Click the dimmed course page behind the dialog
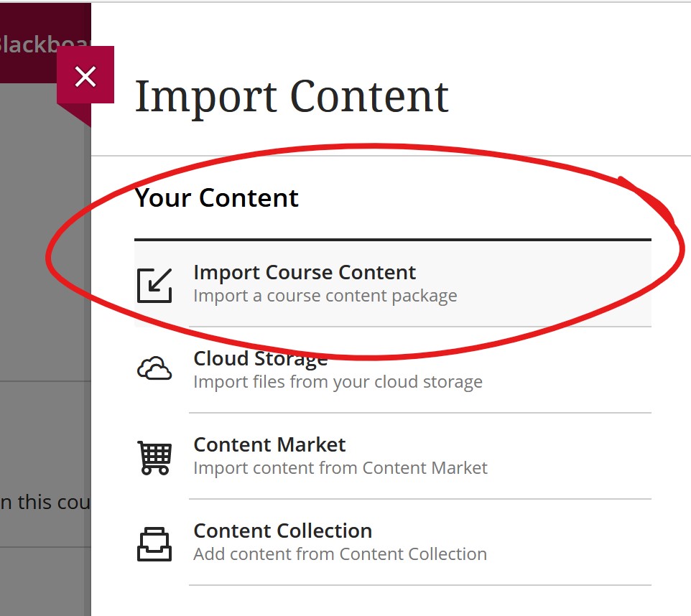 43,431
